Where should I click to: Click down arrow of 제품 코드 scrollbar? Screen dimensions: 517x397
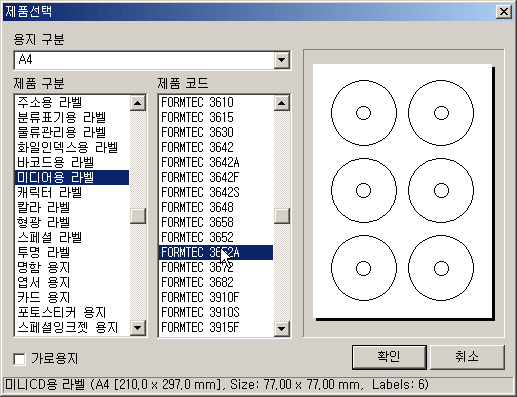point(282,329)
